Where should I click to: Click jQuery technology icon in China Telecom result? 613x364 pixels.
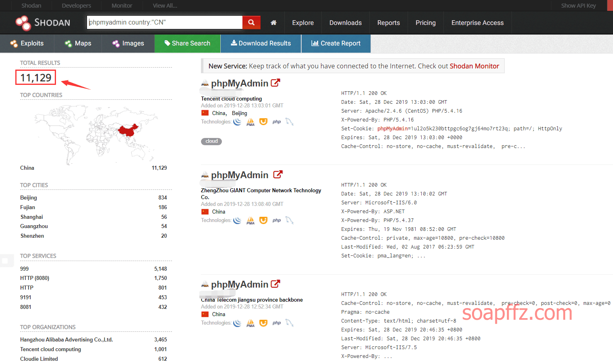pyautogui.click(x=237, y=323)
